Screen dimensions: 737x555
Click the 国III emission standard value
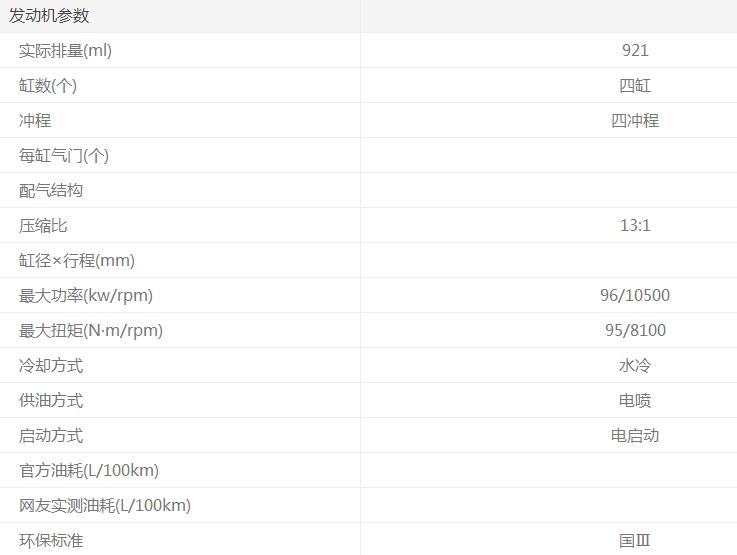point(635,540)
